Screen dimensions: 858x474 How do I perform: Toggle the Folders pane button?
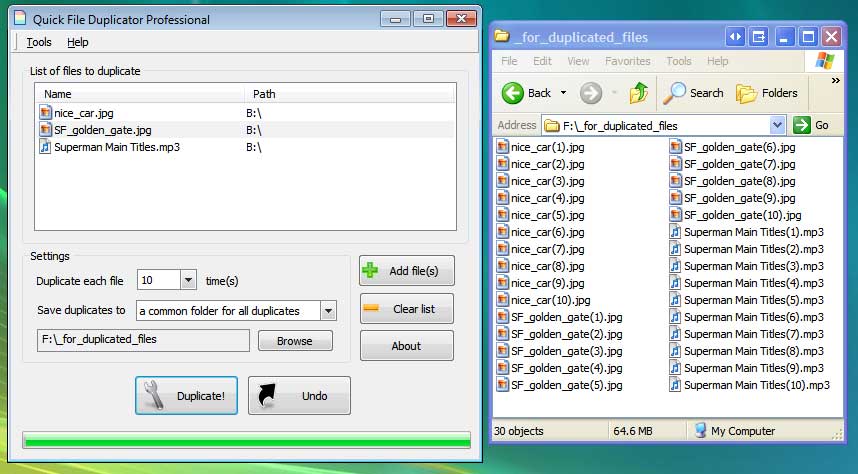(767, 93)
